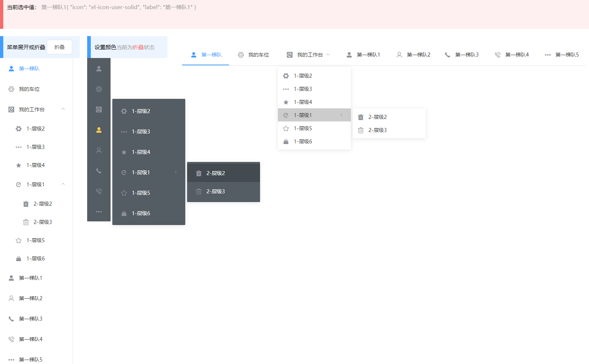Click the user icon atop collapsed dark menu
The height and width of the screenshot is (364, 589).
click(99, 69)
